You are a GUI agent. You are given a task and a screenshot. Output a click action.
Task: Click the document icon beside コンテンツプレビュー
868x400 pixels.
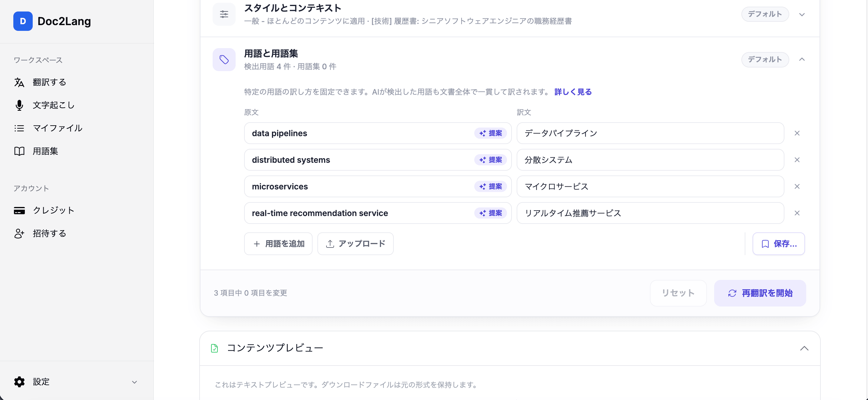click(214, 348)
